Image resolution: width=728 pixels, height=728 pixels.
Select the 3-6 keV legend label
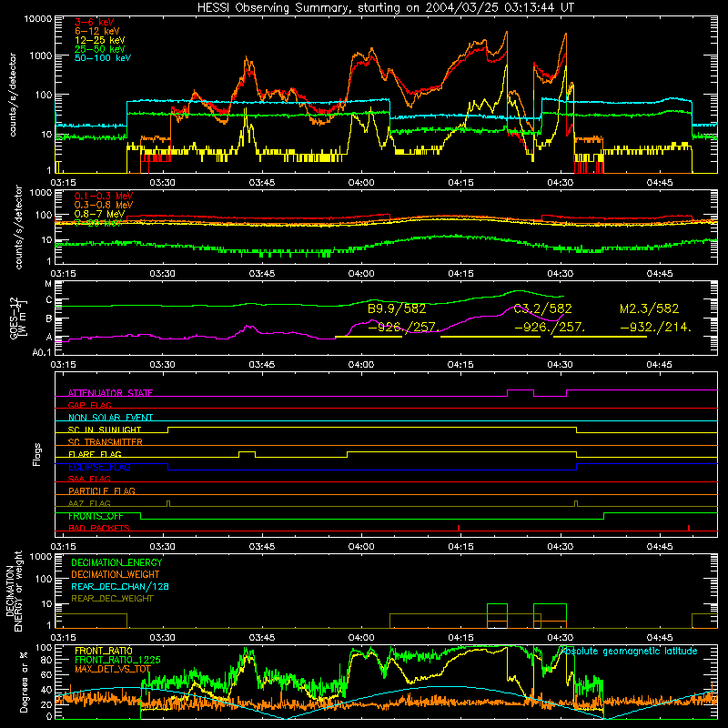coord(94,22)
